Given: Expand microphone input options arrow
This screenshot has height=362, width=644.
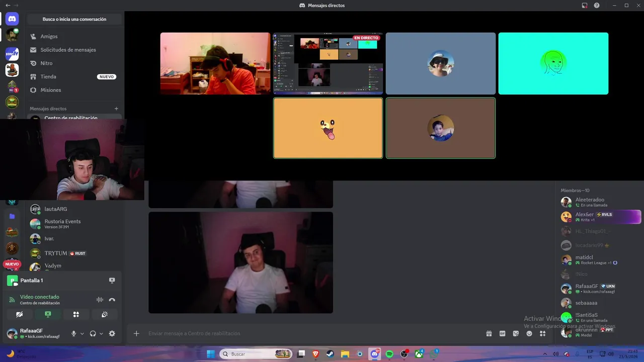Looking at the screenshot, I should 82,333.
